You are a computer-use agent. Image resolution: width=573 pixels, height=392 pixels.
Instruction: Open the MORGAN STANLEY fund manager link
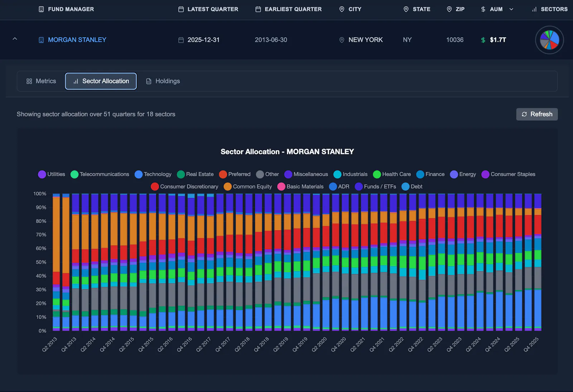(x=77, y=40)
